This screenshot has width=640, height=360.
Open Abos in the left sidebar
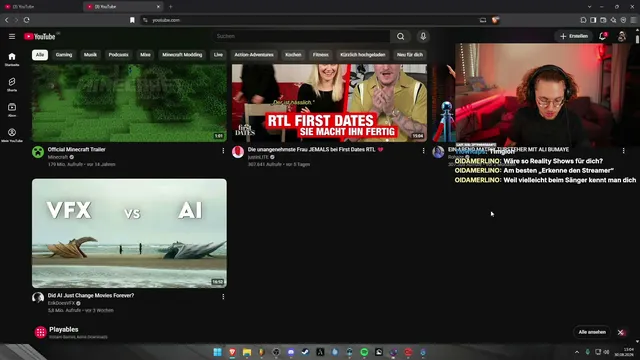click(x=12, y=110)
